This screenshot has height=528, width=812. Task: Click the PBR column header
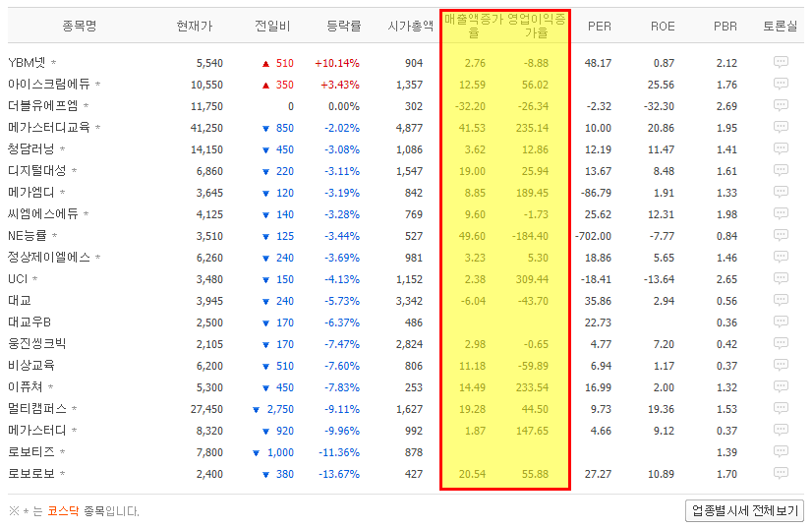(725, 26)
